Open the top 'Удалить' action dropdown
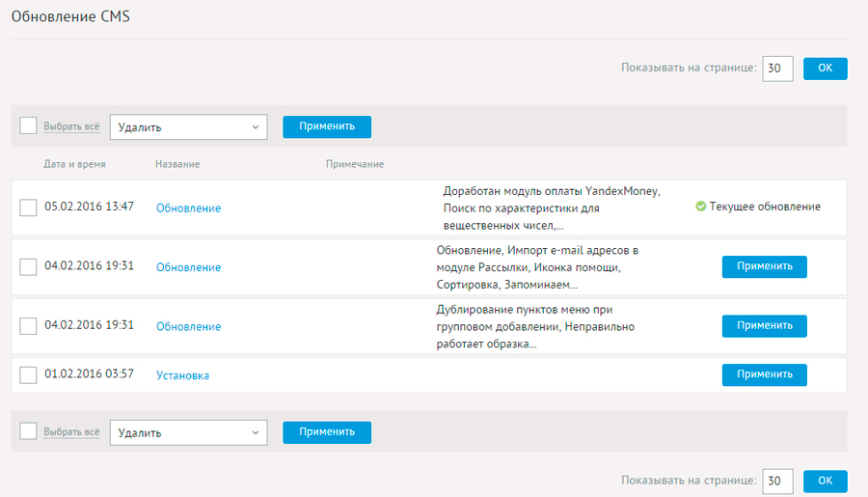The height and width of the screenshot is (497, 868). [x=188, y=126]
